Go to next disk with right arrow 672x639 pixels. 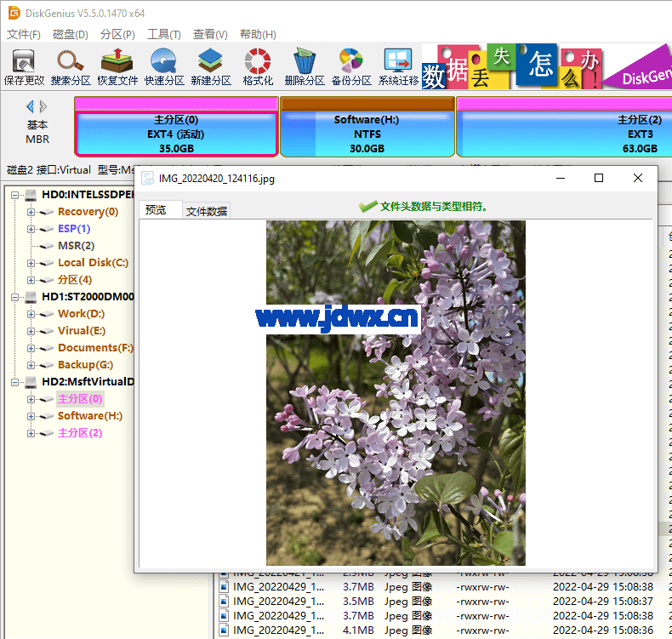43,106
